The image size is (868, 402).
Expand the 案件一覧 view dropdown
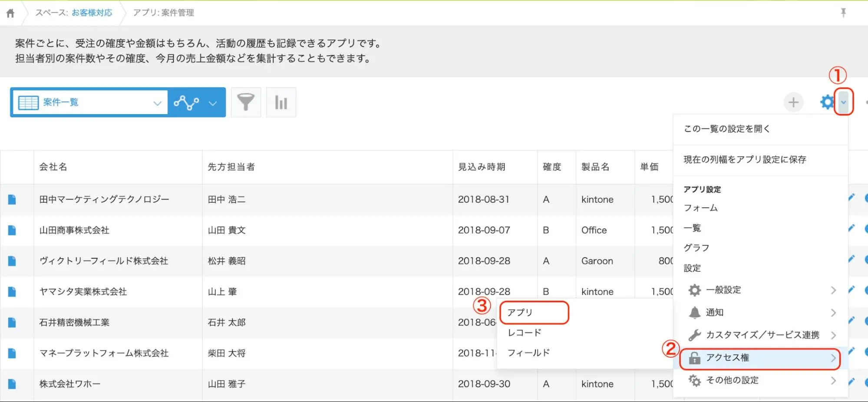click(157, 103)
